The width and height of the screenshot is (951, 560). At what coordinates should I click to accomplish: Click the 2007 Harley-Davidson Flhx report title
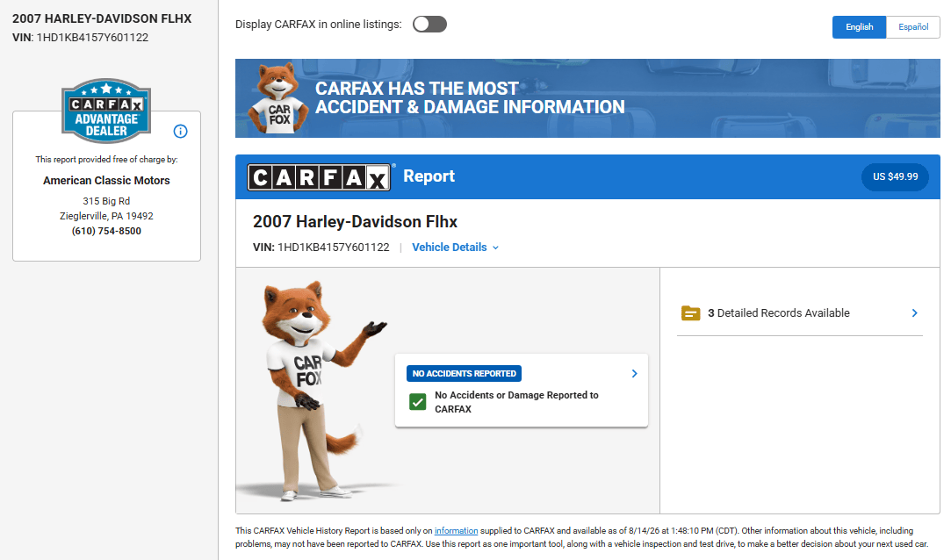(355, 222)
